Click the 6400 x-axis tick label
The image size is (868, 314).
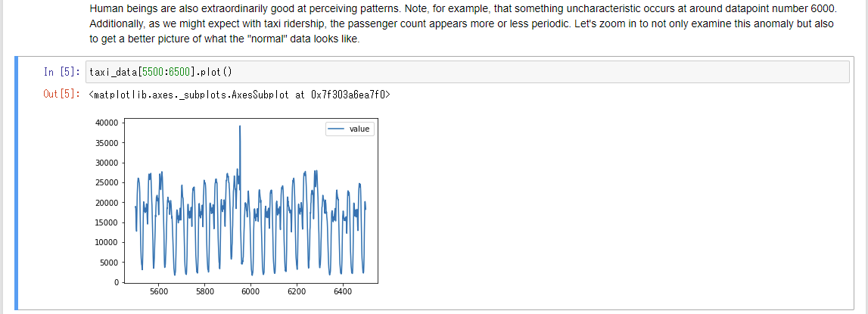(343, 291)
